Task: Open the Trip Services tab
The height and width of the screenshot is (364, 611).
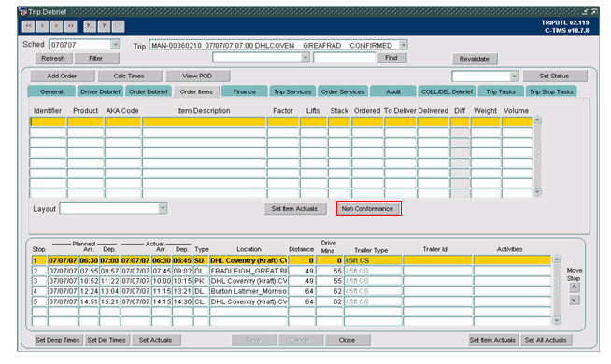Action: coord(292,91)
